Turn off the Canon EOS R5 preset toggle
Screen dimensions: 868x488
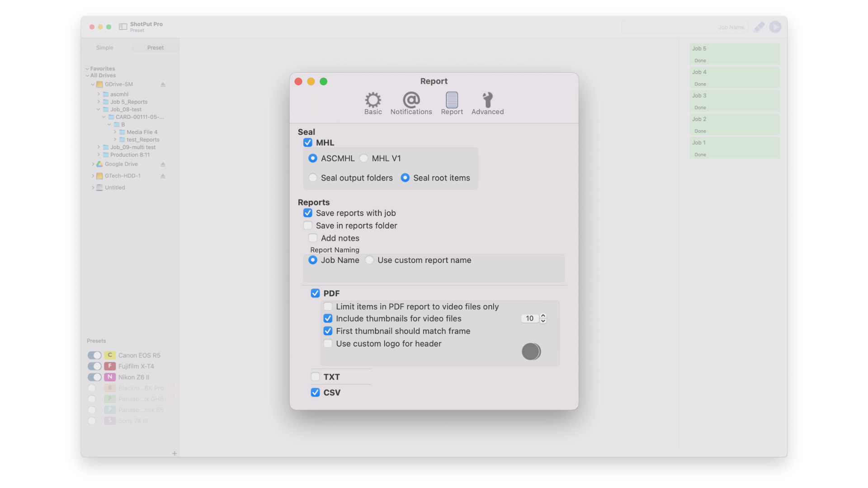tap(94, 355)
